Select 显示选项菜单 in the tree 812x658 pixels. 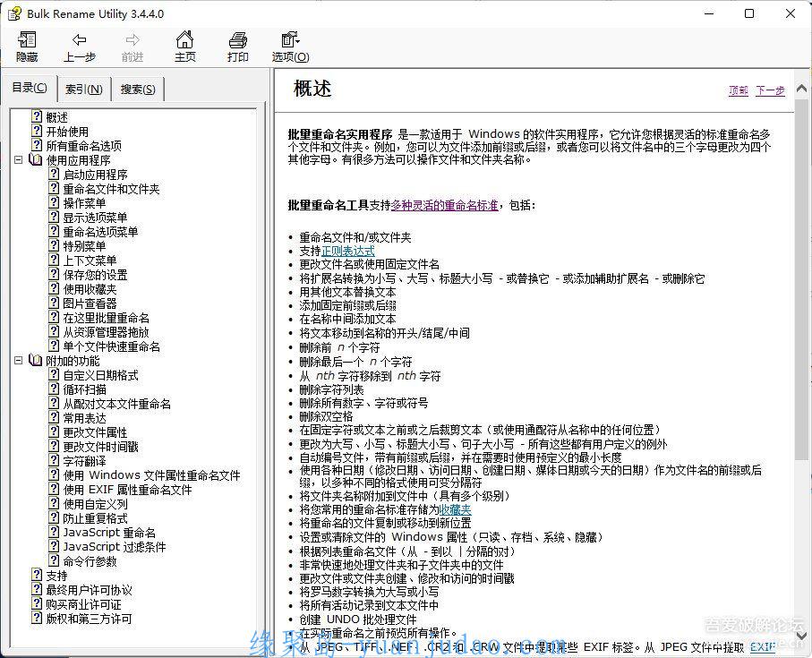95,218
